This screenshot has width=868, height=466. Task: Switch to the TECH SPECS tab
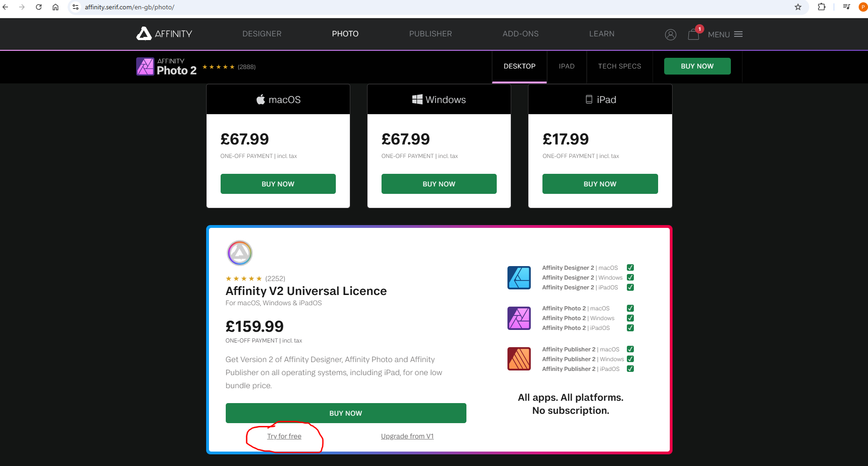click(619, 66)
